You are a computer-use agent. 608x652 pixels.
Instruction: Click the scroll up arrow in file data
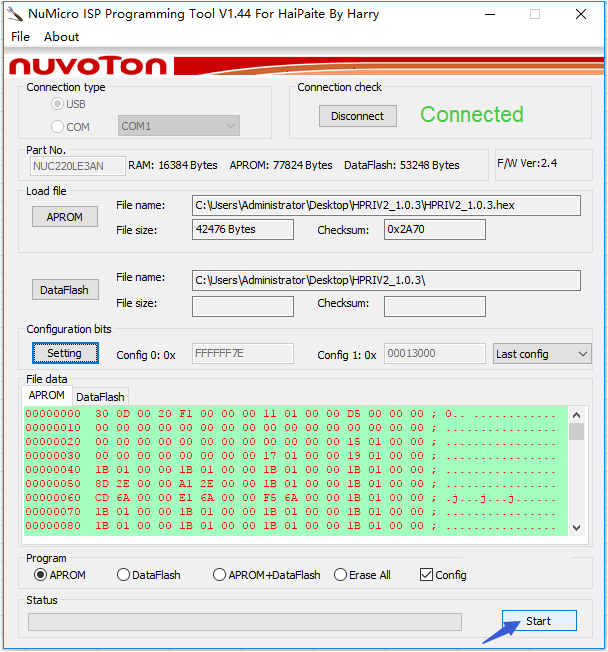tap(576, 415)
